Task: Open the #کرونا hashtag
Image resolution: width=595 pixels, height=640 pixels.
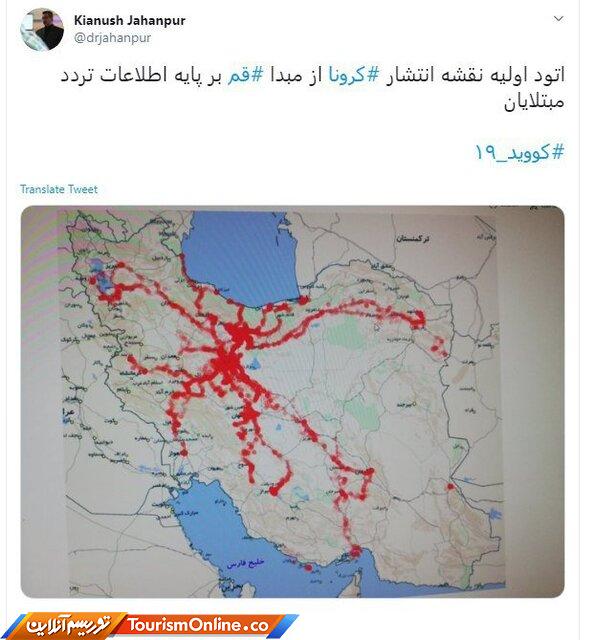Action: 354,75
